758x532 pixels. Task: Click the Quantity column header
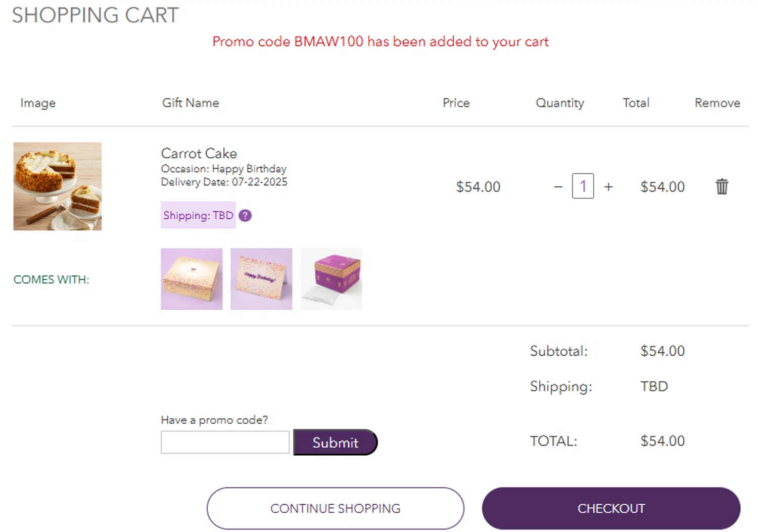point(559,103)
